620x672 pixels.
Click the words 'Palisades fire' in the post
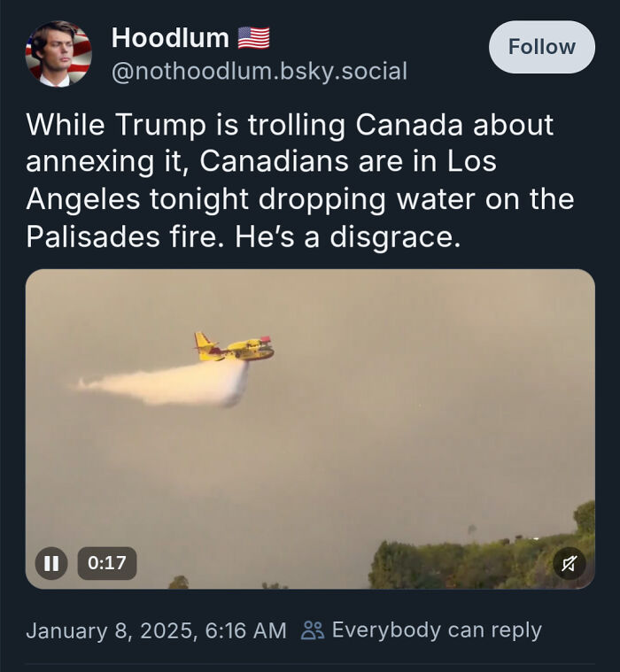coord(124,236)
